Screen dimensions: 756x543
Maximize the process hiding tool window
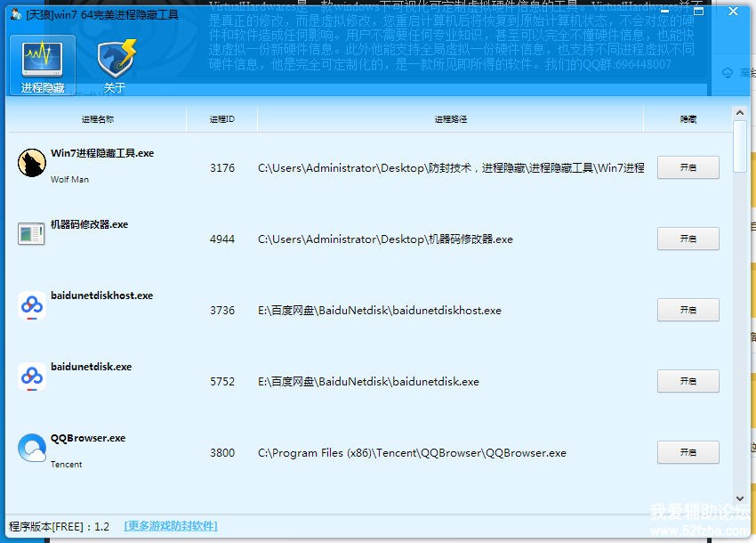[698, 11]
